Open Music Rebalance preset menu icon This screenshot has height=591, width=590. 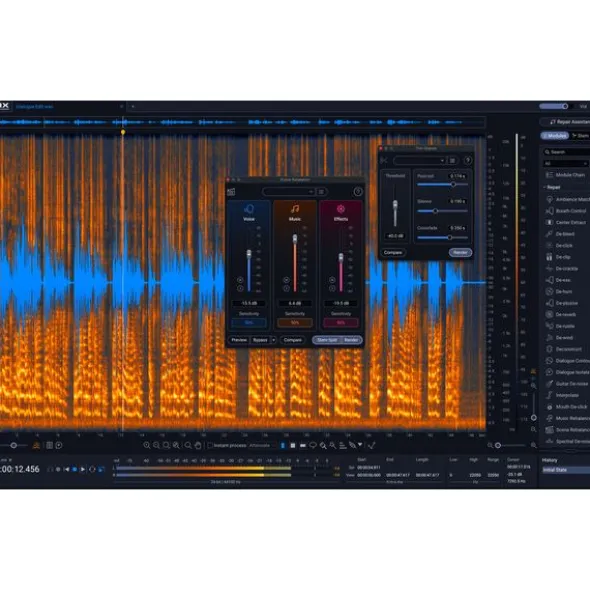[x=321, y=192]
